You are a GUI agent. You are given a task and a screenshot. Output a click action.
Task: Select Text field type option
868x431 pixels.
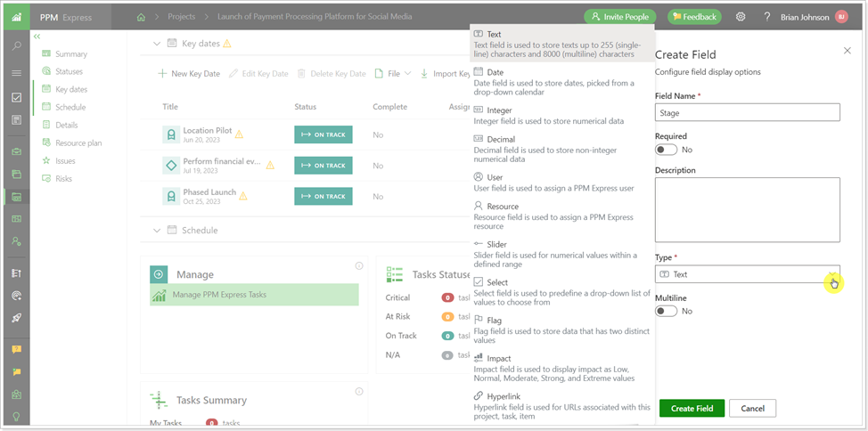(561, 45)
